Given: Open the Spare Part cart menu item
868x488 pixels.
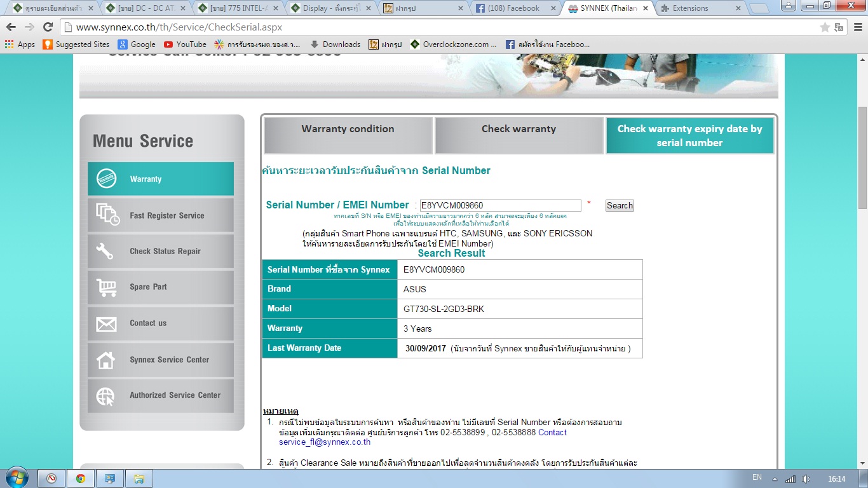Looking at the screenshot, I should 161,287.
